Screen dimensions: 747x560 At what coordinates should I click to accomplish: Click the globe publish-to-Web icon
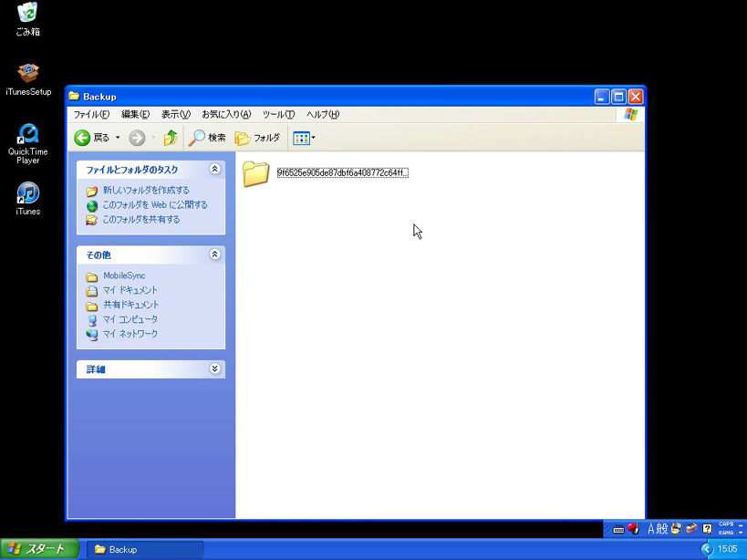91,206
